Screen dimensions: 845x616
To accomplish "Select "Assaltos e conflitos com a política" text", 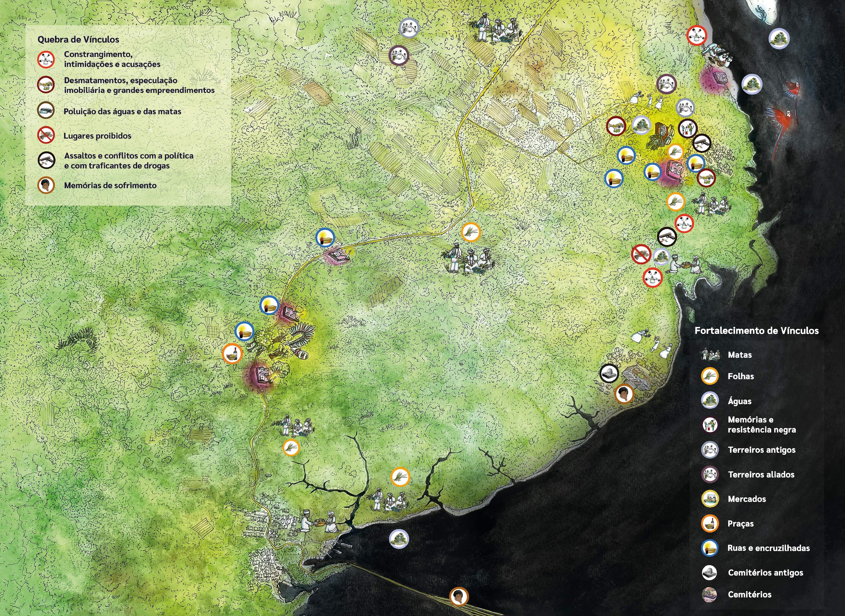I will click(129, 161).
